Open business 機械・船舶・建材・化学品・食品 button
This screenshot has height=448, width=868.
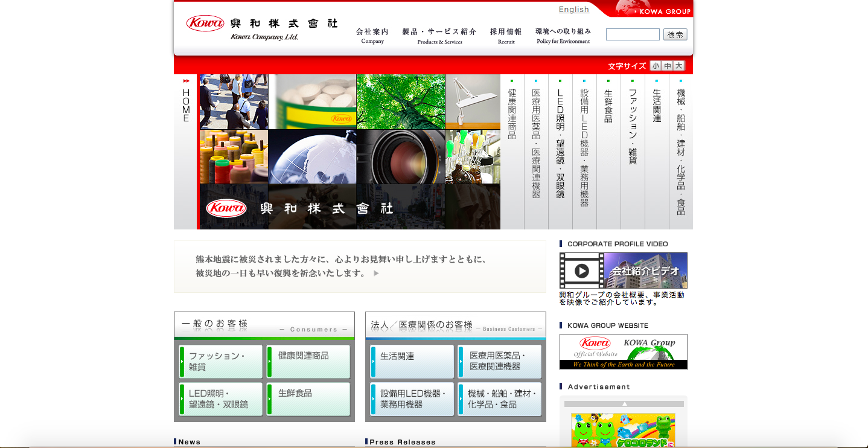coord(499,399)
